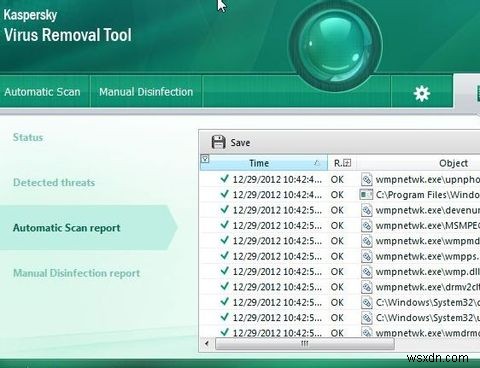Click the floppy disk Save icon

pos(218,142)
